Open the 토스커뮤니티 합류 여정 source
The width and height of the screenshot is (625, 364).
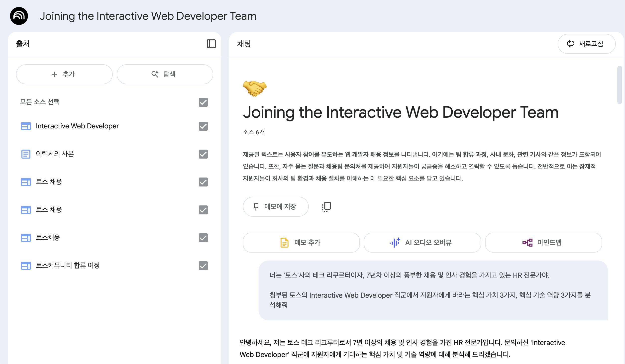pos(68,266)
